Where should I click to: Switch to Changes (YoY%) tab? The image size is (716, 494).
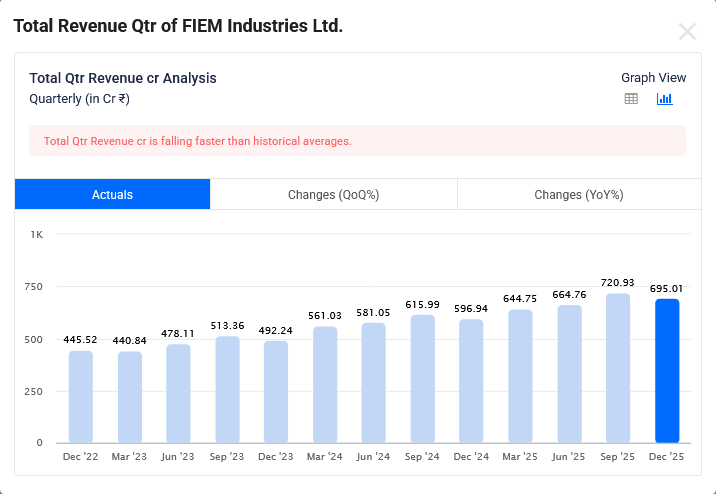(578, 194)
